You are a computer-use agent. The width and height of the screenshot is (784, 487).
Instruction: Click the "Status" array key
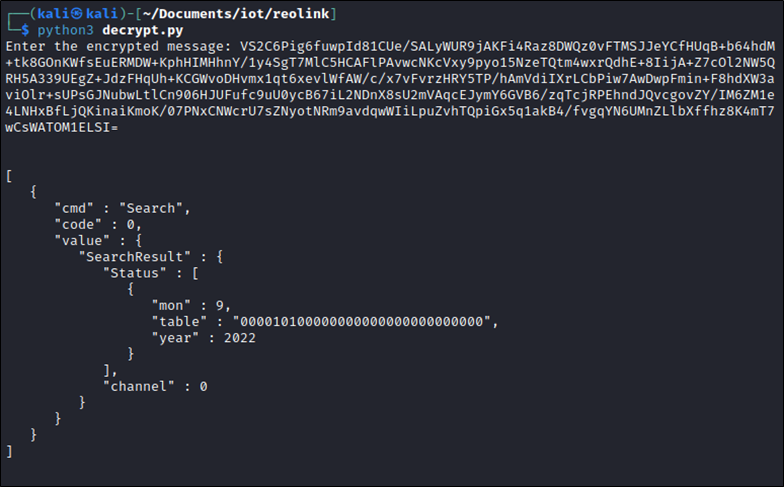pos(134,273)
